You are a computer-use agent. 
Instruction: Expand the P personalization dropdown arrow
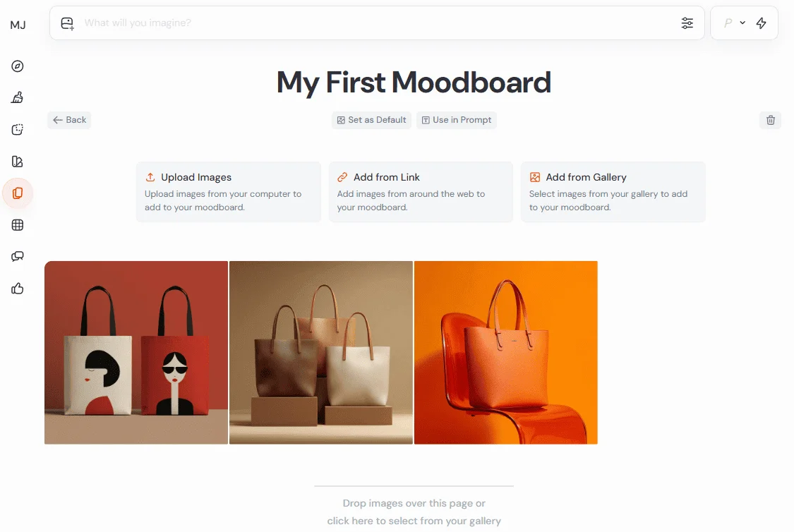click(x=742, y=23)
